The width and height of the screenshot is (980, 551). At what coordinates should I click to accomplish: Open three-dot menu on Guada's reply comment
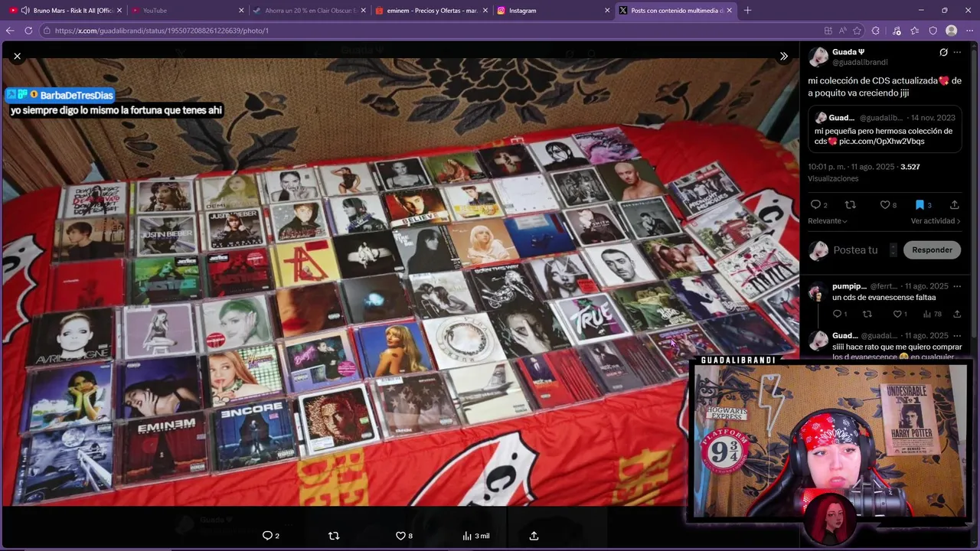click(957, 335)
